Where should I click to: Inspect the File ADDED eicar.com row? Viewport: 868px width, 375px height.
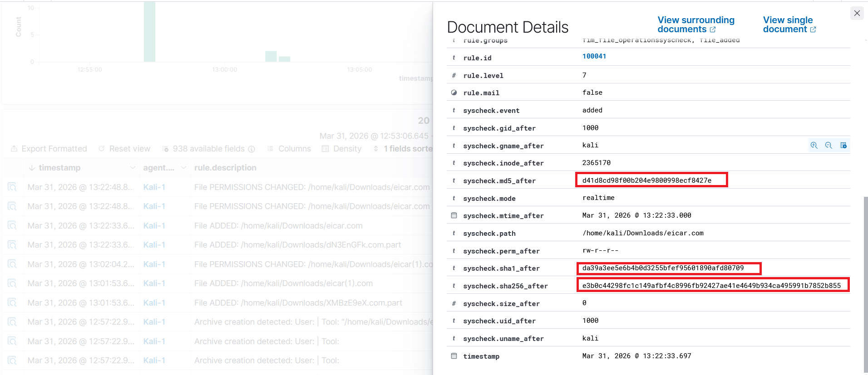[12, 226]
